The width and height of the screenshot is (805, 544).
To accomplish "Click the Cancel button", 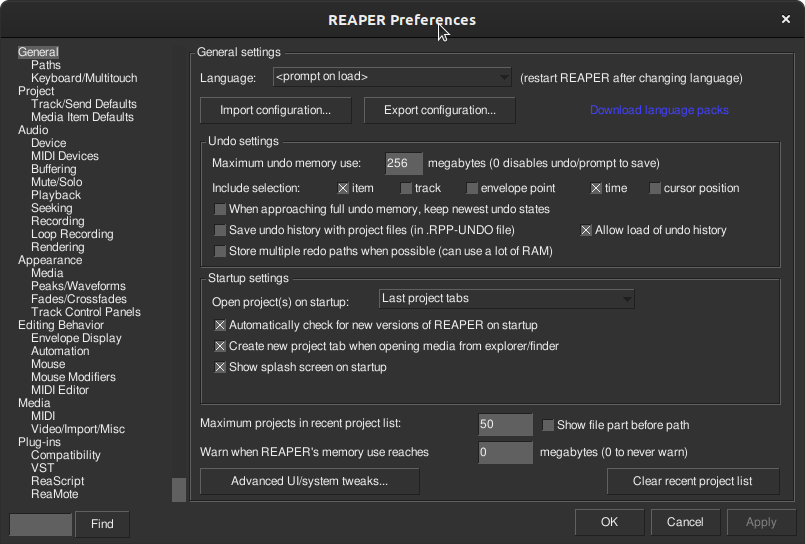I will (x=685, y=522).
